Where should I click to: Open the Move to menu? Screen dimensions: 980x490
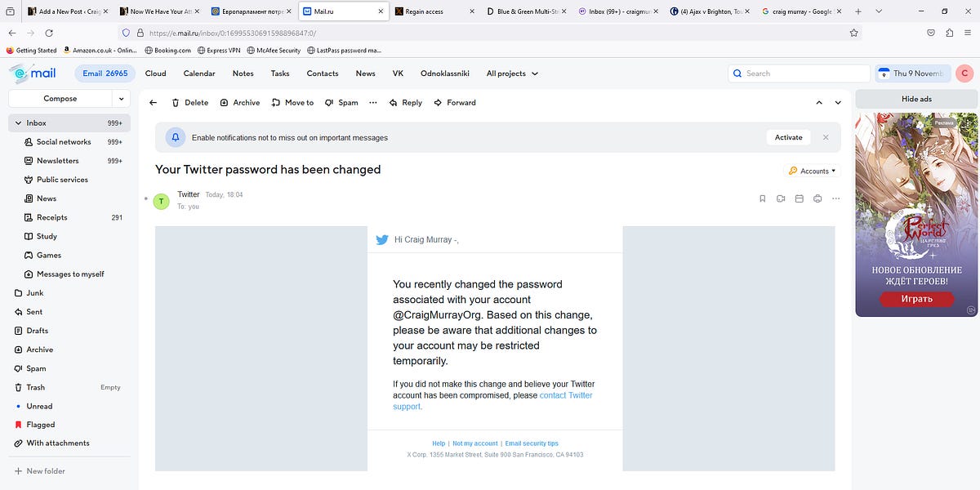292,102
